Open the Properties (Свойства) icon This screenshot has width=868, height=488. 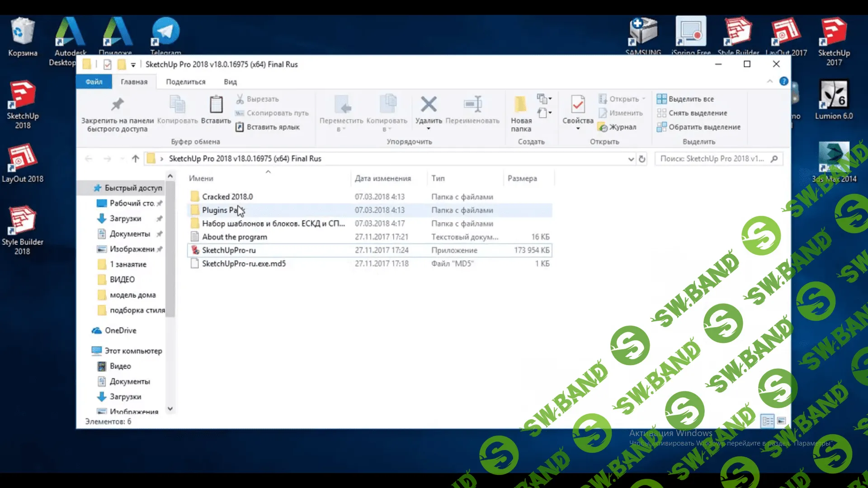coord(577,105)
